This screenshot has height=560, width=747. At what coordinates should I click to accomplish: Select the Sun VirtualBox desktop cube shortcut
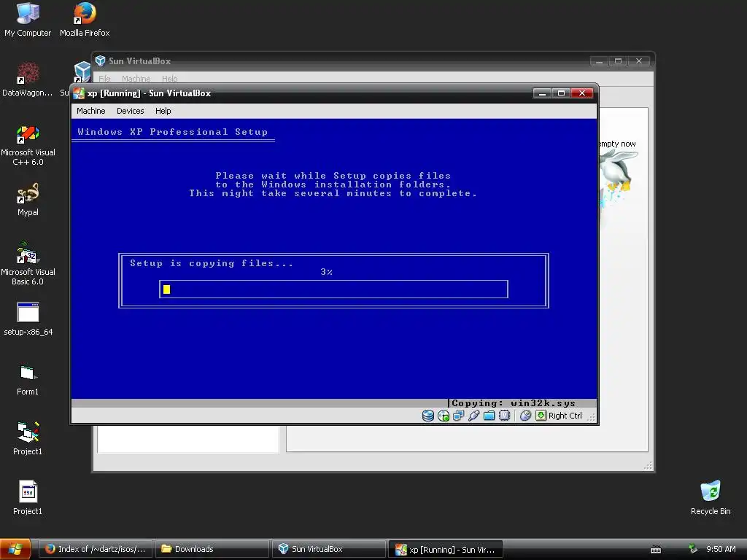(82, 72)
